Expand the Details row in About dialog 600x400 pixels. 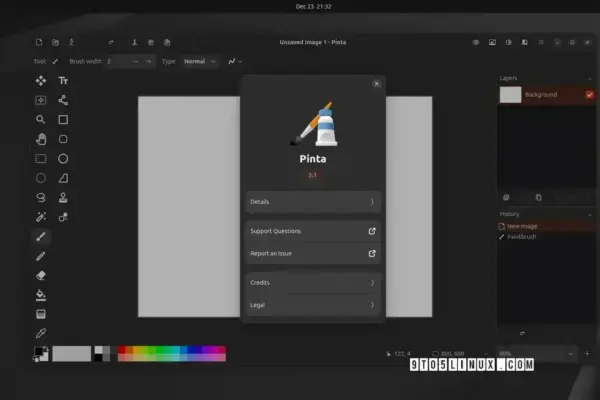[313, 202]
